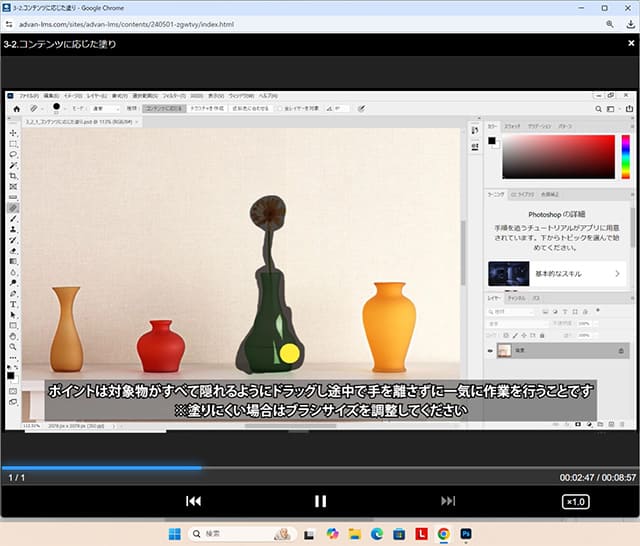Screen dimensions: 640x546
Task: Select the Dodge tool
Action: coord(13,283)
